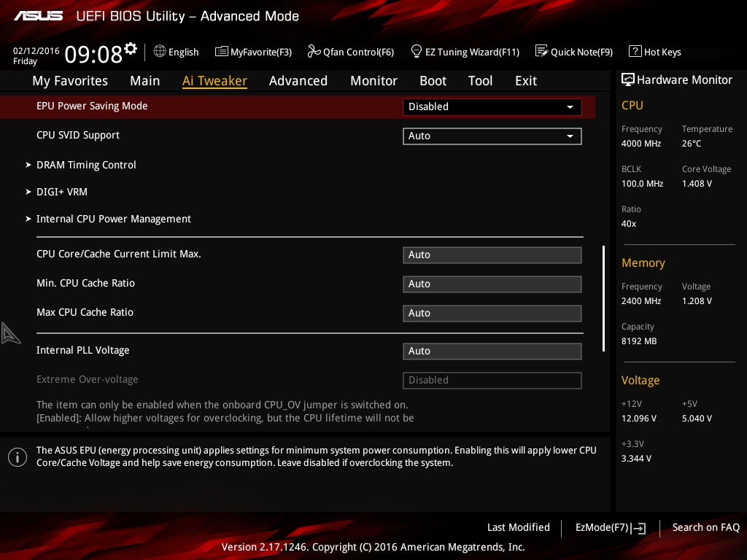
Task: Click the Max CPU Cache Ratio label
Action: tap(85, 312)
